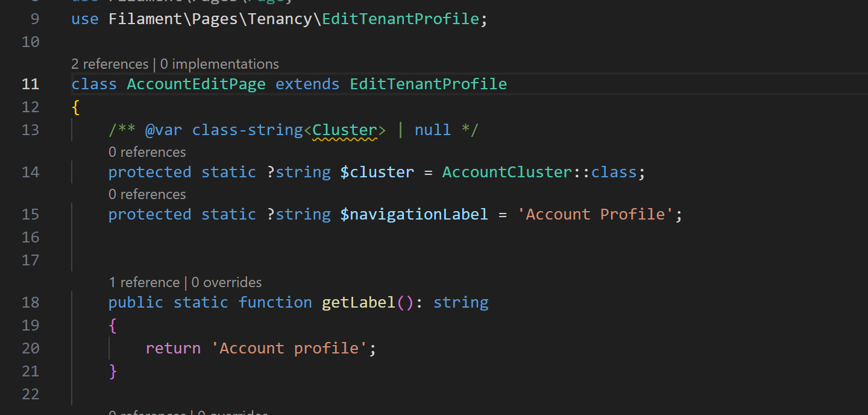The width and height of the screenshot is (868, 415).
Task: Click "0 references" lens above the $navigationLabel property
Action: pos(147,194)
